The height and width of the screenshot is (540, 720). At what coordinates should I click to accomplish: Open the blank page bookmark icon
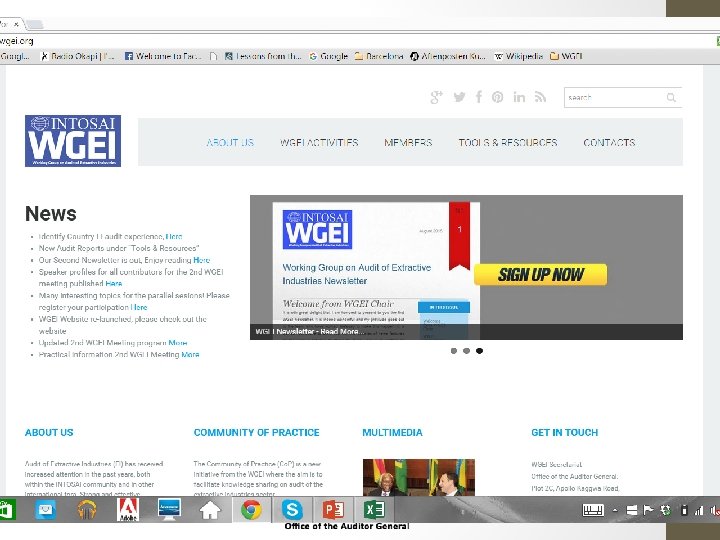[213, 56]
